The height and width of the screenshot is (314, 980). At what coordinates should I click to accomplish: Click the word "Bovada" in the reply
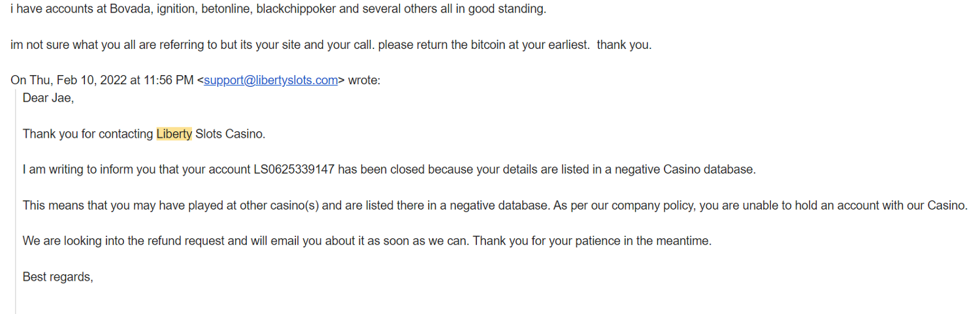coord(130,10)
